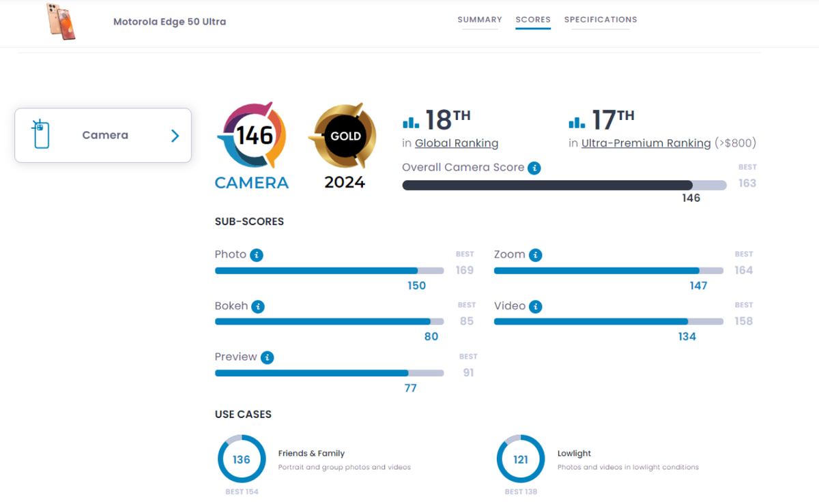Click the USE CASES heading
This screenshot has width=819, height=504.
tap(243, 415)
